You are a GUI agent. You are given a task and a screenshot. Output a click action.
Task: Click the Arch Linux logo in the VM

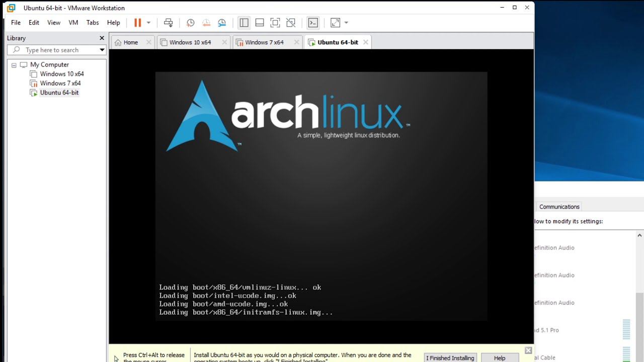pyautogui.click(x=288, y=116)
